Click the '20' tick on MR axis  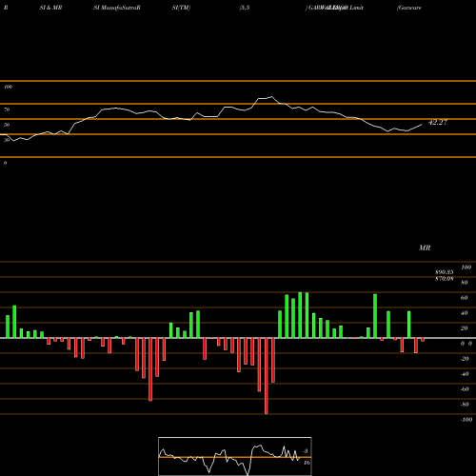[465, 328]
